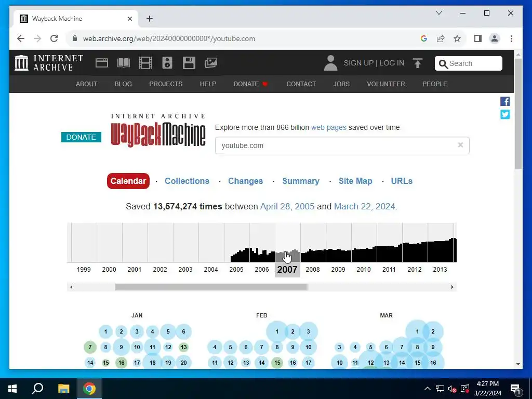
Task: Click the timeline horizontal scrollbar thumb
Action: pyautogui.click(x=211, y=287)
